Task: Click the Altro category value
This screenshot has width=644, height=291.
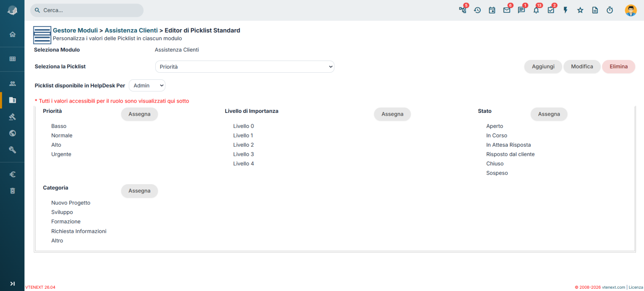Action: click(57, 241)
